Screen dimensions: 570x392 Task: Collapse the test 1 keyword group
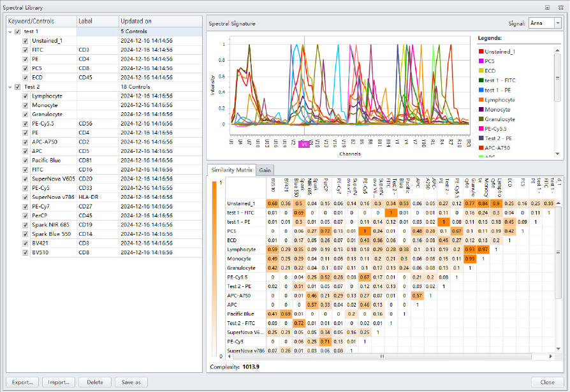10,31
